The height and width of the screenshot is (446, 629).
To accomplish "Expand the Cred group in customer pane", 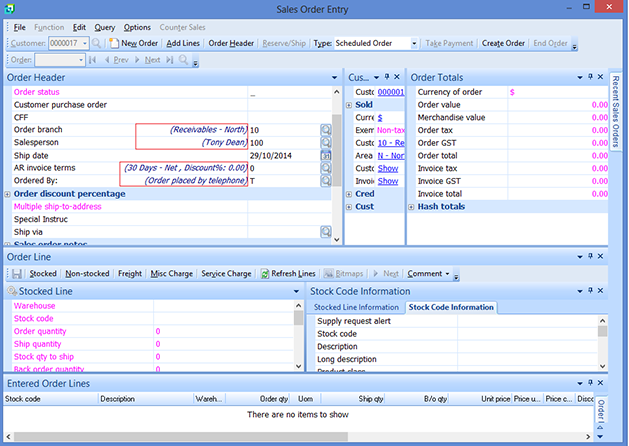I will click(x=349, y=194).
